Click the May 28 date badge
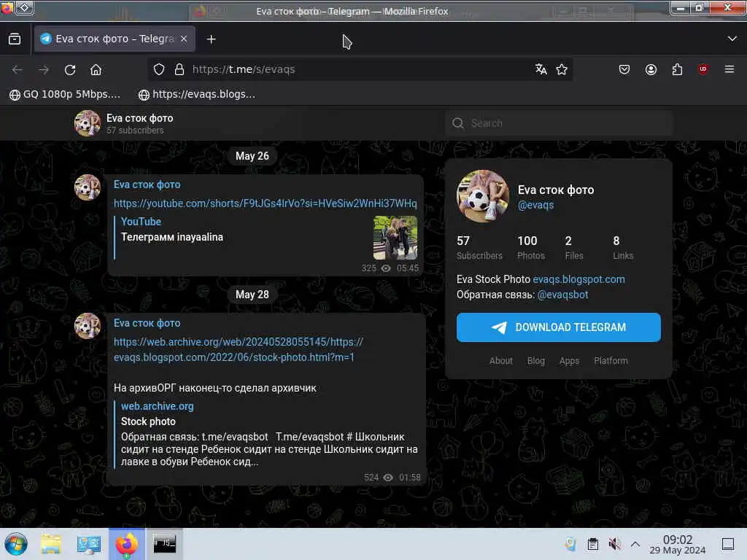The height and width of the screenshot is (560, 747). pyautogui.click(x=252, y=295)
